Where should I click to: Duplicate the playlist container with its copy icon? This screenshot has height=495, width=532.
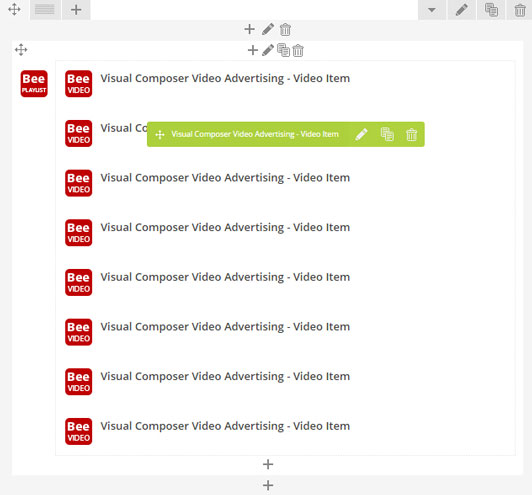[283, 50]
